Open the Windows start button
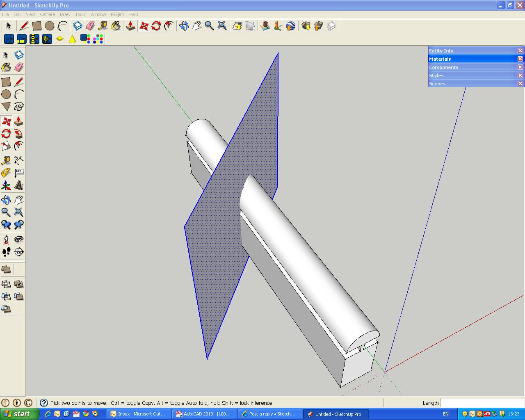 click(x=19, y=414)
